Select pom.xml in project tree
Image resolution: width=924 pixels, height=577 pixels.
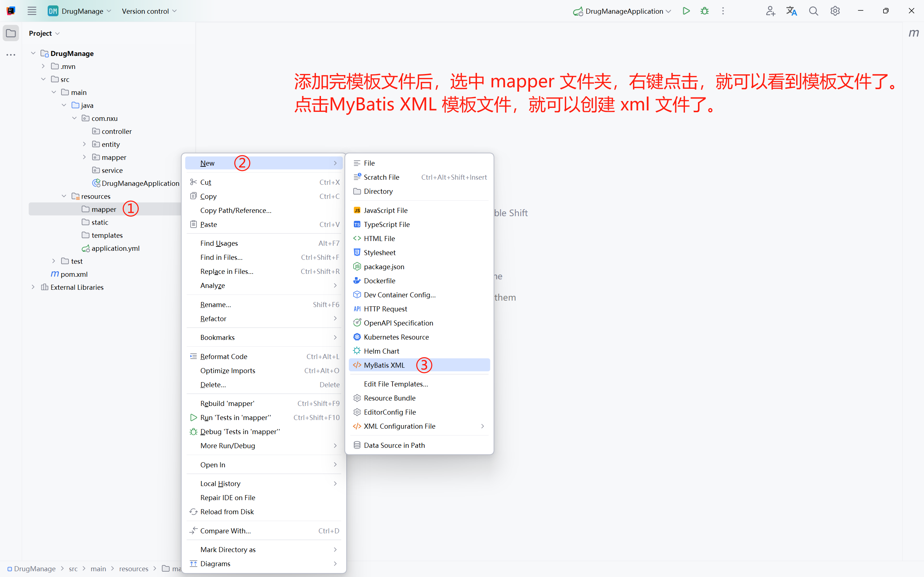pyautogui.click(x=74, y=274)
